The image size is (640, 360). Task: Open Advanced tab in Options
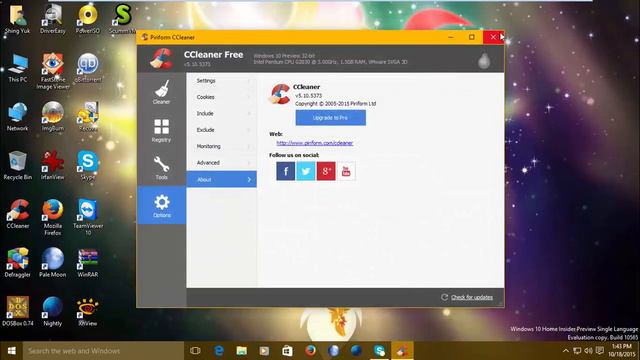pyautogui.click(x=222, y=162)
